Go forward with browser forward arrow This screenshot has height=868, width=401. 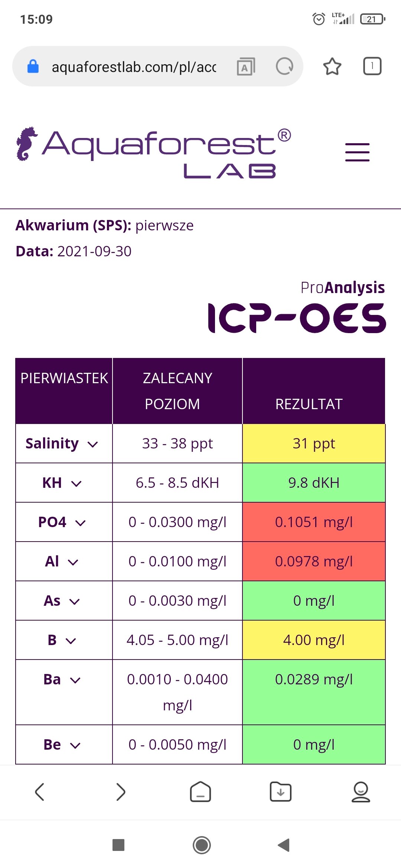click(120, 792)
